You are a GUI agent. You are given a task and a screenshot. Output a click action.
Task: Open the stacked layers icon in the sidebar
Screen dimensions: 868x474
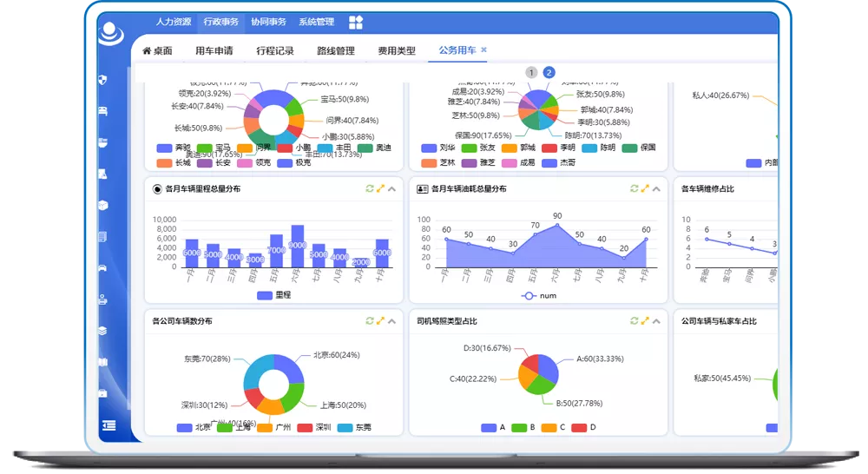click(102, 331)
